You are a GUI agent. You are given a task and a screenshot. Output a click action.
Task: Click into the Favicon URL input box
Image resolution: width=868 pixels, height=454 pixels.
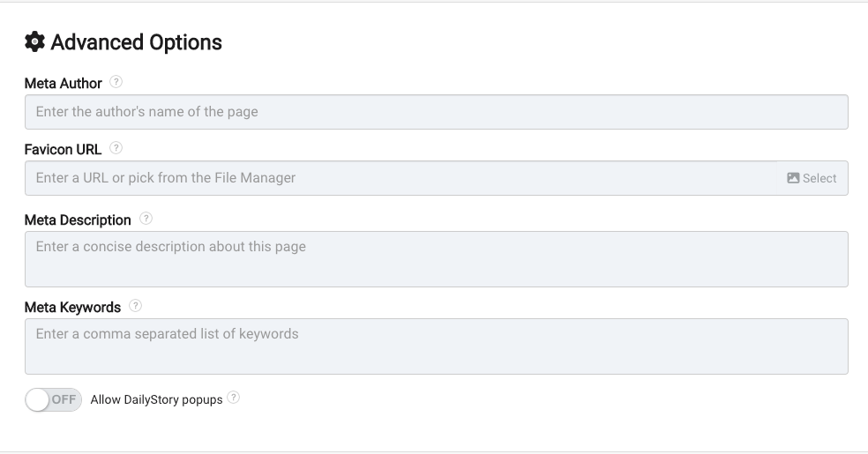pyautogui.click(x=400, y=178)
